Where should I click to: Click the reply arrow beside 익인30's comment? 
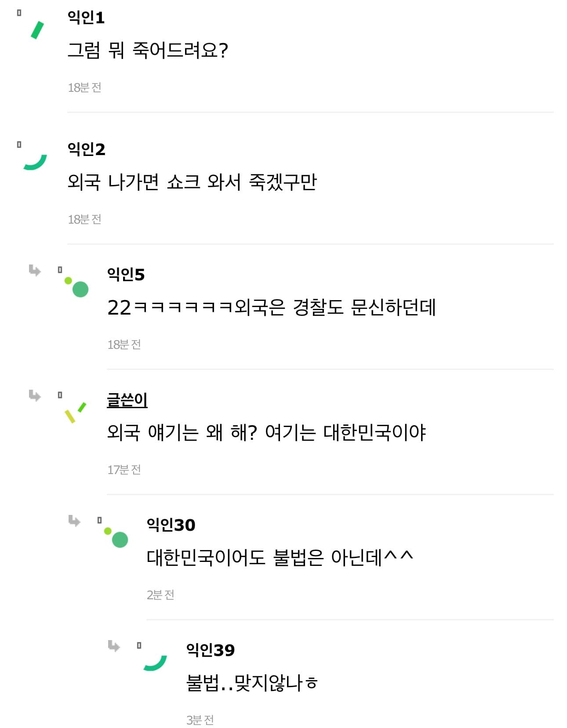[x=74, y=521]
